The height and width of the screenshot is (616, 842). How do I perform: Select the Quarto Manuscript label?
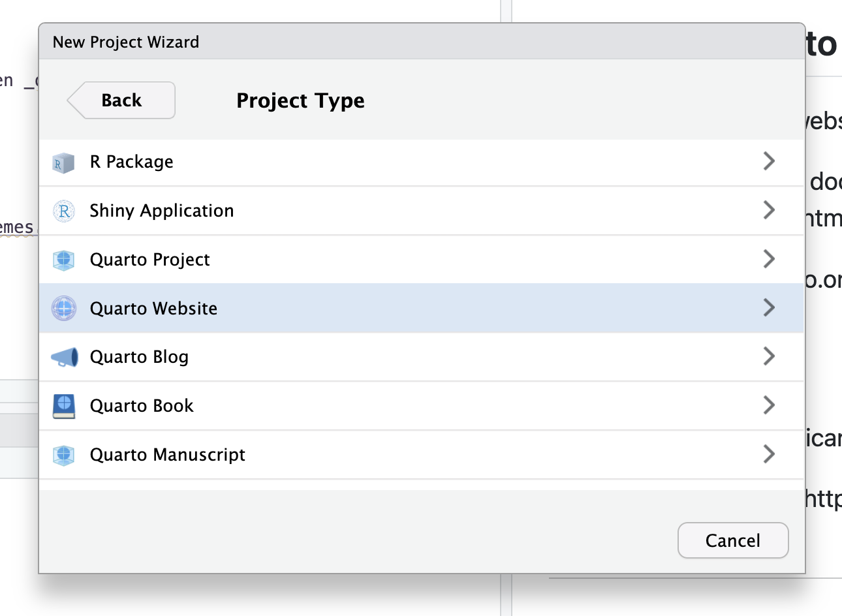point(168,455)
